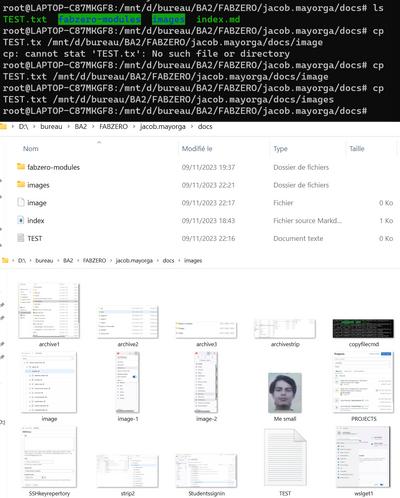Screen dimensions: 400x498
Task: Select the image-2 thumbnail
Action: click(x=206, y=382)
